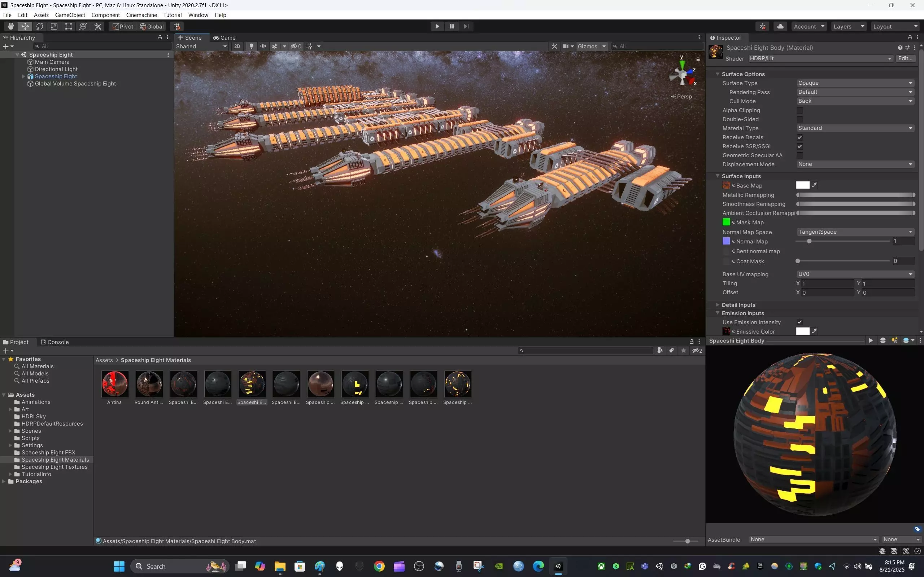Screen dimensions: 924x577
Task: Open the Base Map white color swatch
Action: pos(802,185)
